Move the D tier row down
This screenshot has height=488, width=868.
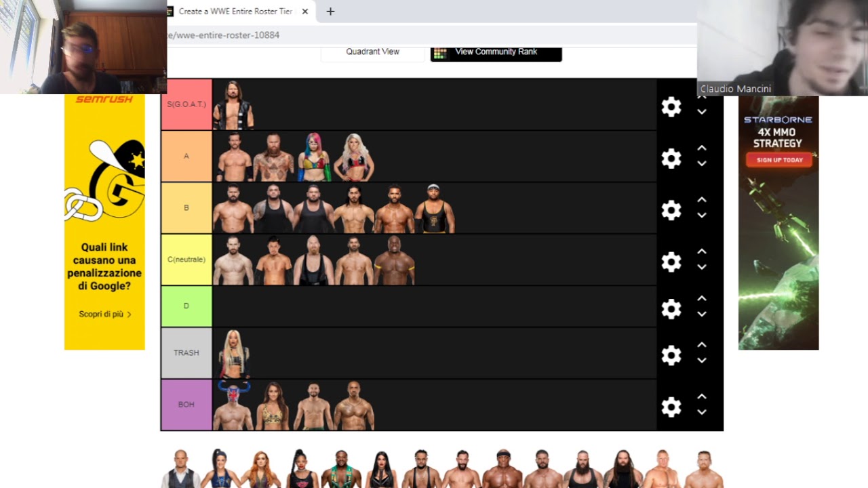tap(702, 314)
